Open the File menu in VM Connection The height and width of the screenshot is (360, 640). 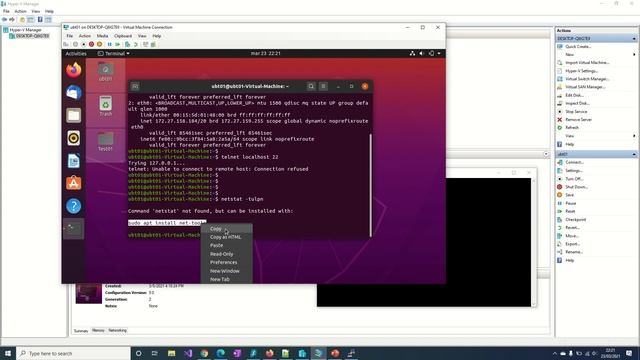pos(70,36)
